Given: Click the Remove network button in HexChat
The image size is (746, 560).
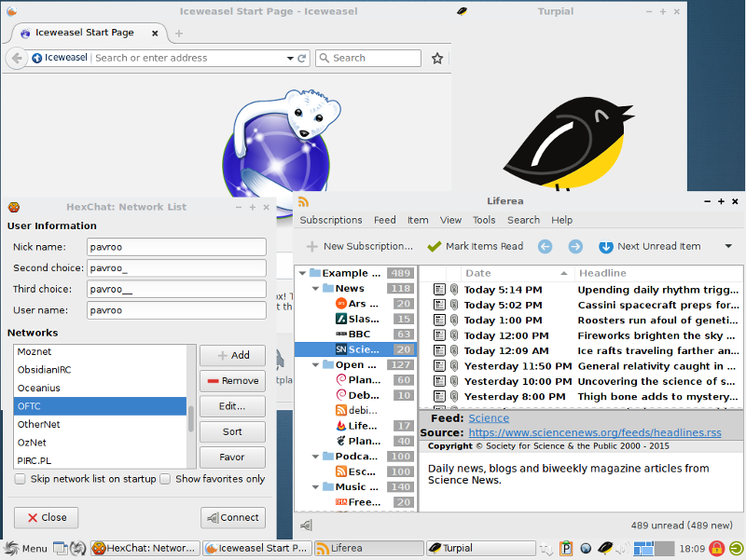Looking at the screenshot, I should pyautogui.click(x=232, y=381).
